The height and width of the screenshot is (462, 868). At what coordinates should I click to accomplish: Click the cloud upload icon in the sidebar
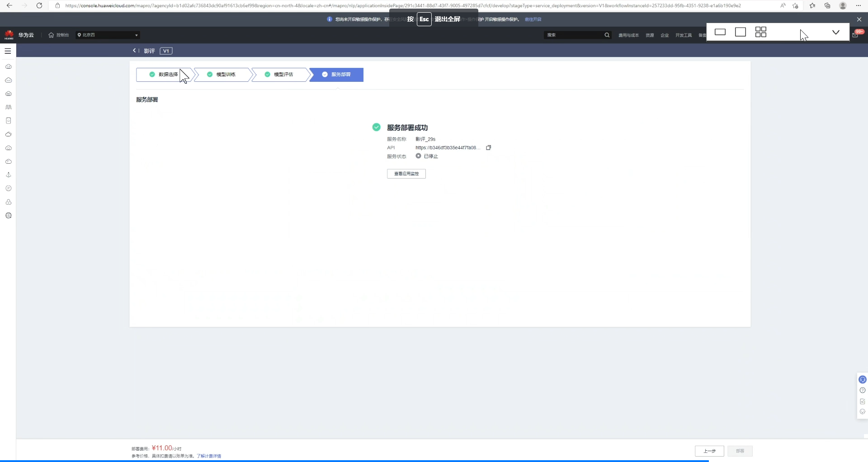pos(8,148)
